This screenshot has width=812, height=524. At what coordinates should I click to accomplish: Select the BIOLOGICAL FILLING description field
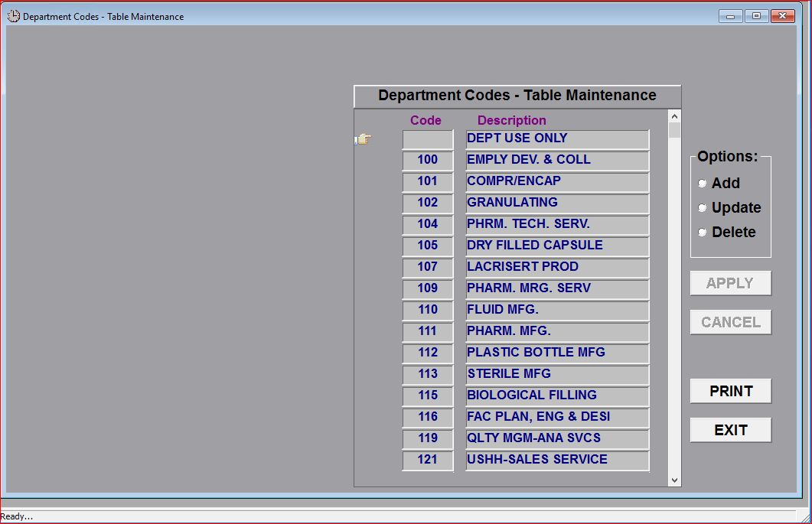557,396
